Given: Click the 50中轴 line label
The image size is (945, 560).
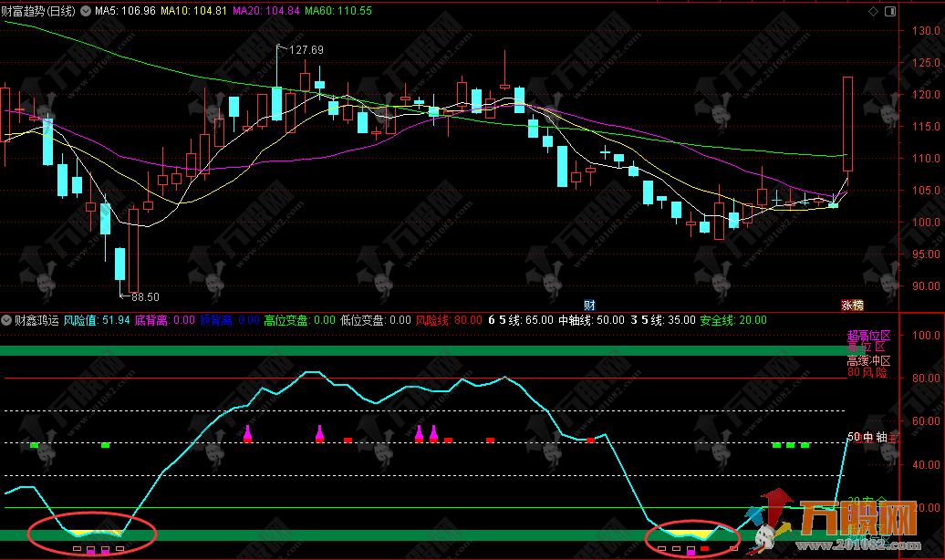Looking at the screenshot, I should 867,437.
